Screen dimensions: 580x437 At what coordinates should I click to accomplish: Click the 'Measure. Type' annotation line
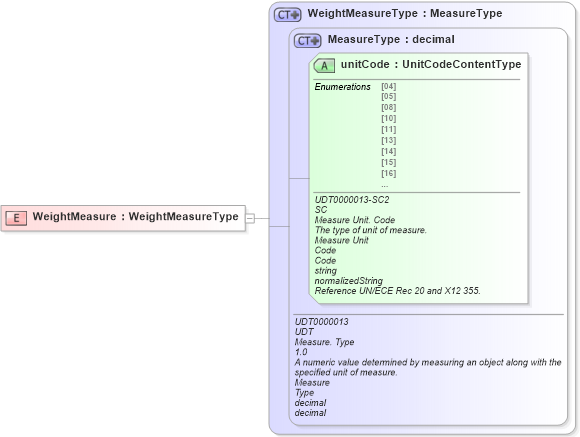coord(324,342)
